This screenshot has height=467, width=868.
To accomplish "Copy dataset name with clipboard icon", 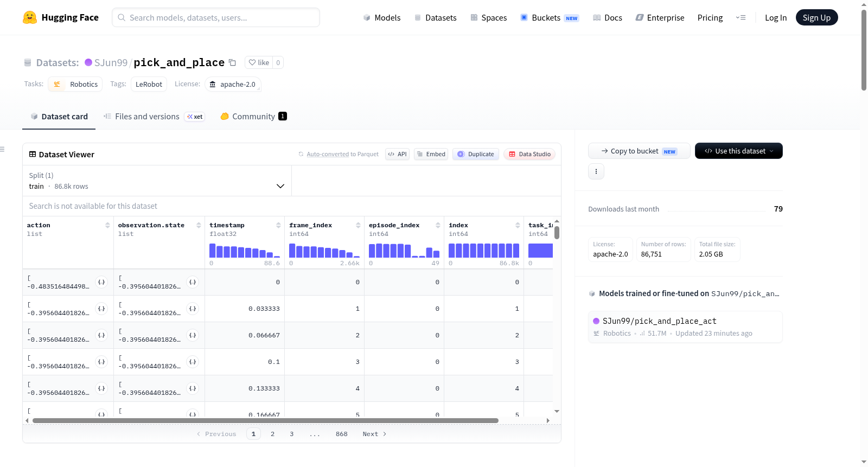I will click(232, 62).
